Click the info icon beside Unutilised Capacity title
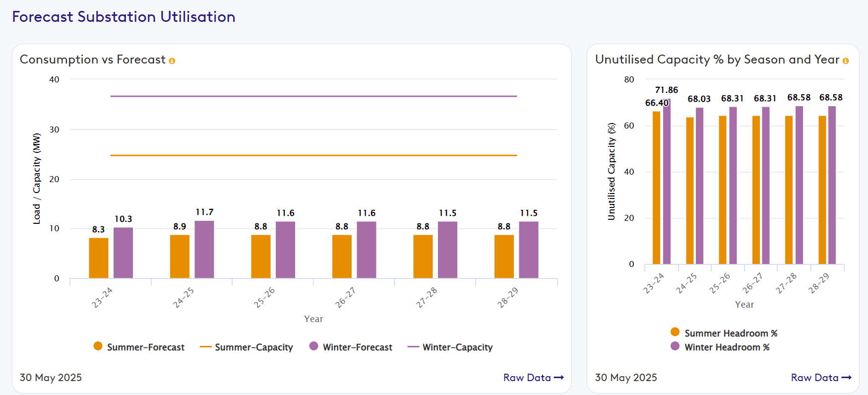This screenshot has height=395, width=868. (x=845, y=61)
